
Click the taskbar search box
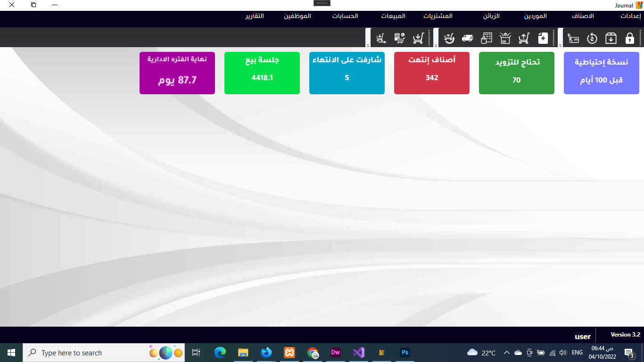104,353
